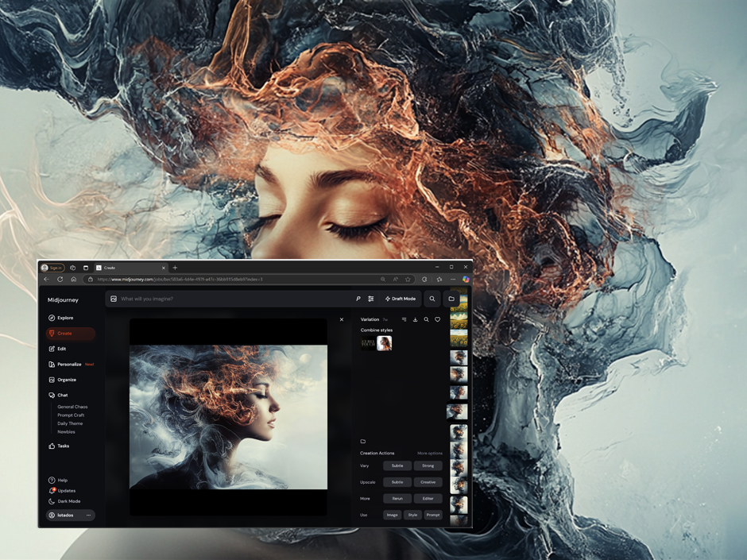
Task: Select the sunflower field thumbnail at top
Action: (x=459, y=319)
